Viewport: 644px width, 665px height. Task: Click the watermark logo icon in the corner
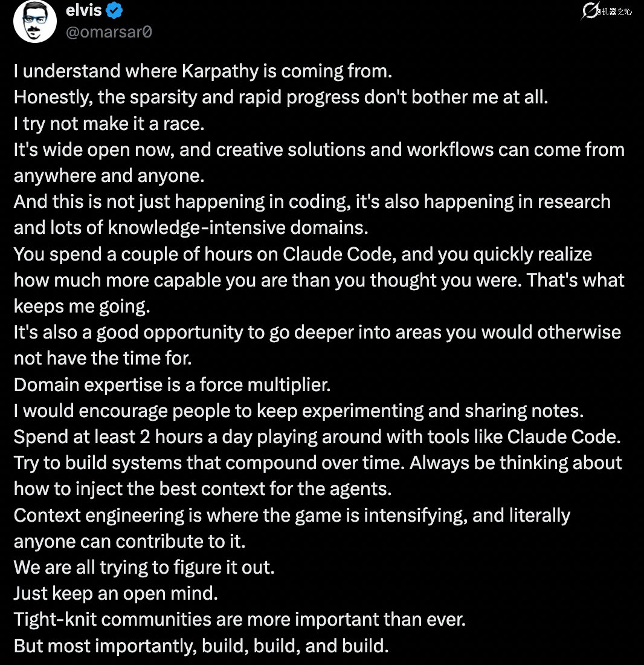pos(589,11)
